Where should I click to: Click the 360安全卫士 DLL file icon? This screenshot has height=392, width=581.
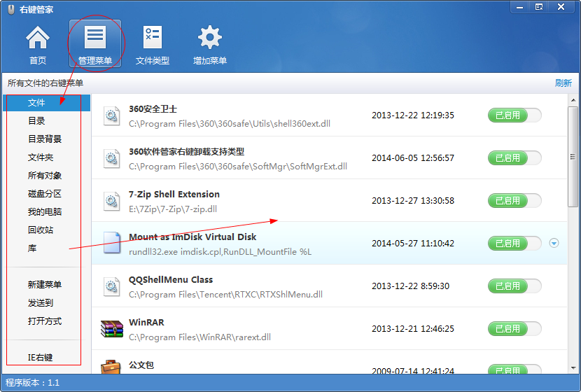point(112,115)
